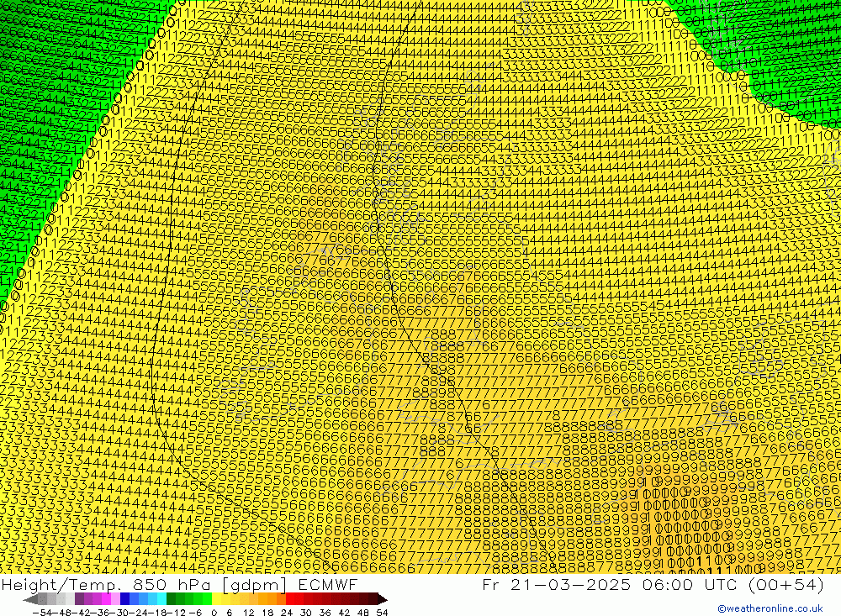Click the 'Fr 21-03-2025' date text
This screenshot has height=616, width=841.
point(557,584)
